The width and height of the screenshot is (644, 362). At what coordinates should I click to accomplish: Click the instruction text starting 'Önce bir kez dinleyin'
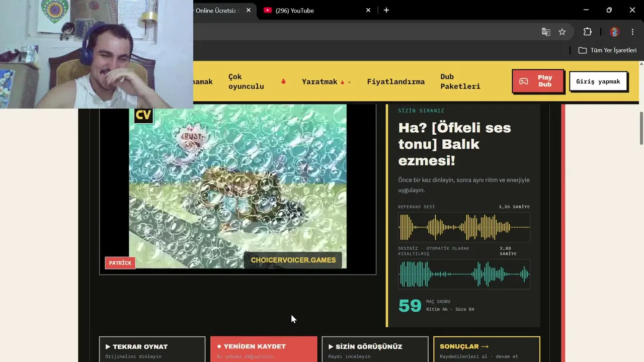tap(464, 185)
